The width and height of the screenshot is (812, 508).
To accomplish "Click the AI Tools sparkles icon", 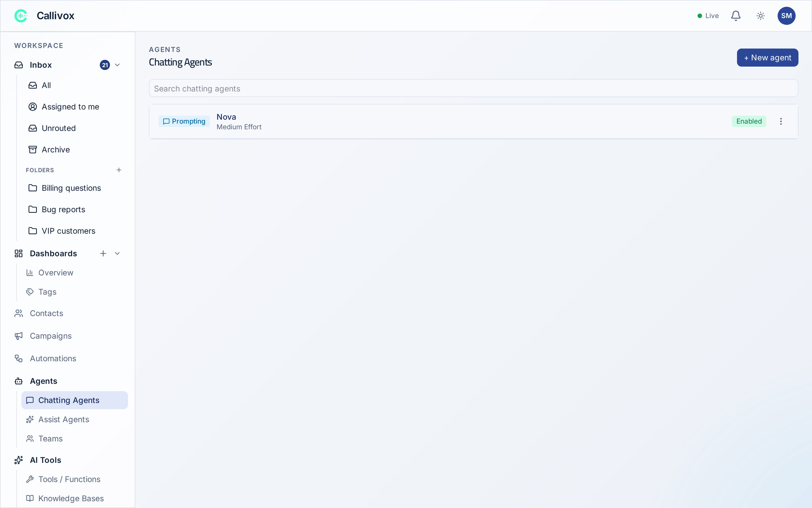I will pyautogui.click(x=19, y=460).
